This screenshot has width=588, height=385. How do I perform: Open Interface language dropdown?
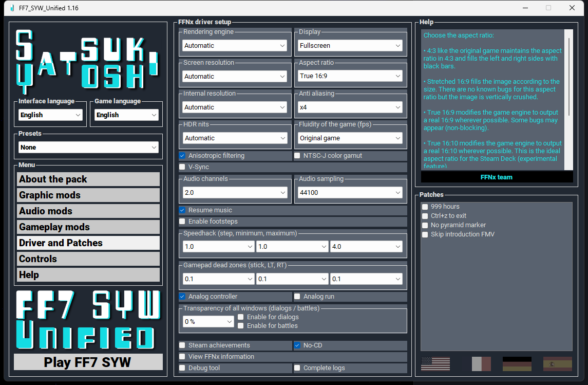tap(51, 115)
